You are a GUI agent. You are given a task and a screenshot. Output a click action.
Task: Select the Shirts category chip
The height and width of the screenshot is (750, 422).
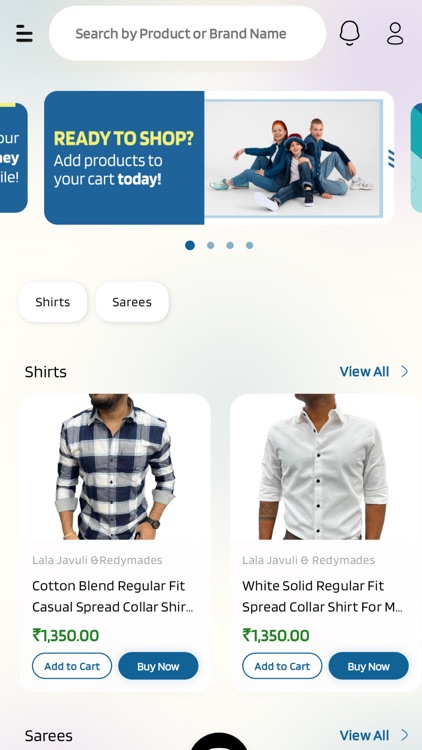click(x=53, y=302)
